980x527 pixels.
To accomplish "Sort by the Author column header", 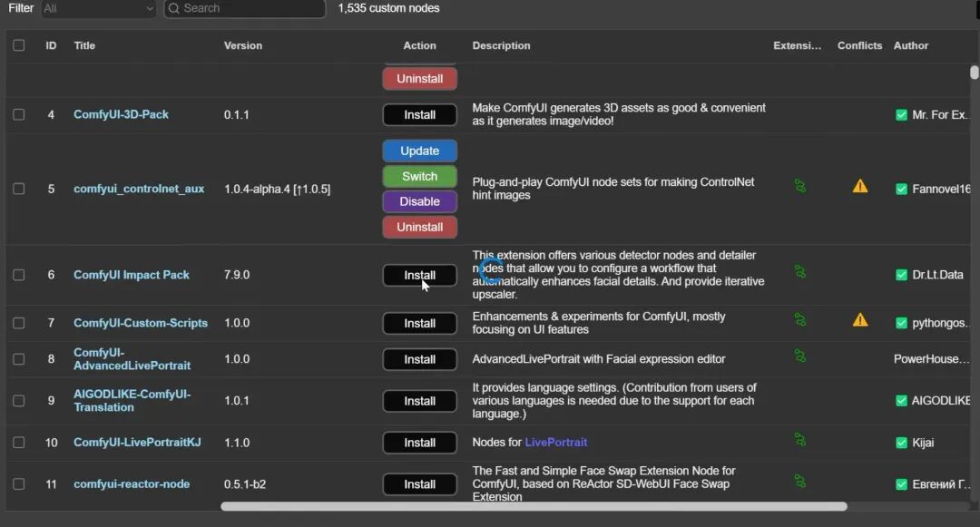I will tap(911, 45).
